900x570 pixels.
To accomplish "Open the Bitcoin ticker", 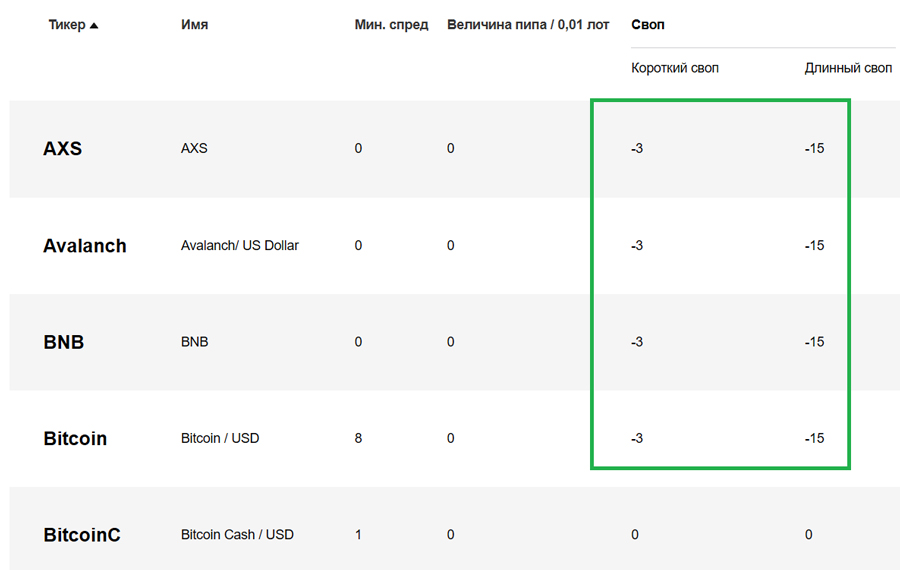I will pyautogui.click(x=75, y=439).
